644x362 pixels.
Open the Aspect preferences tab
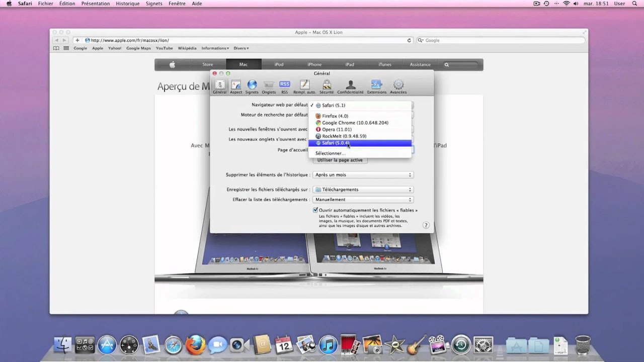(x=236, y=86)
